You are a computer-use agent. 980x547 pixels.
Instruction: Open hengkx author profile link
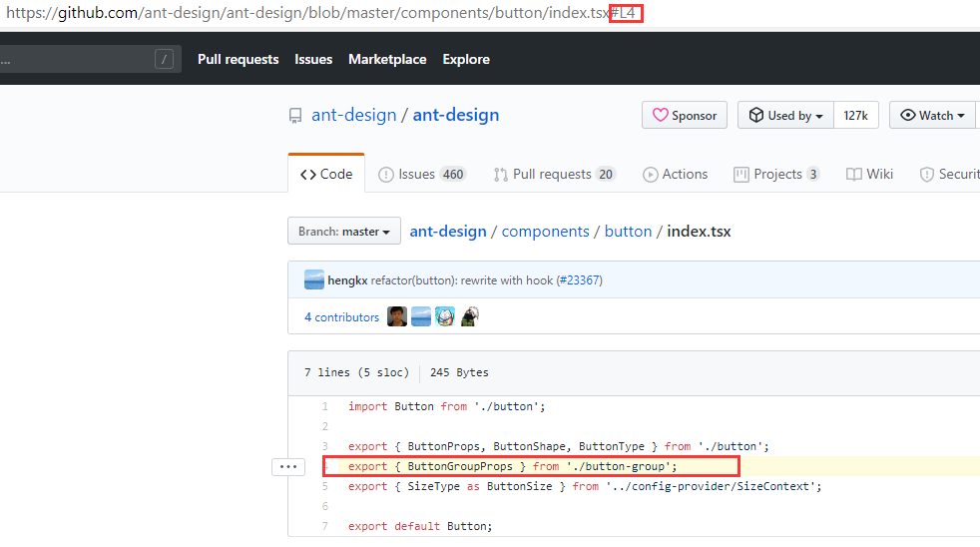[347, 280]
